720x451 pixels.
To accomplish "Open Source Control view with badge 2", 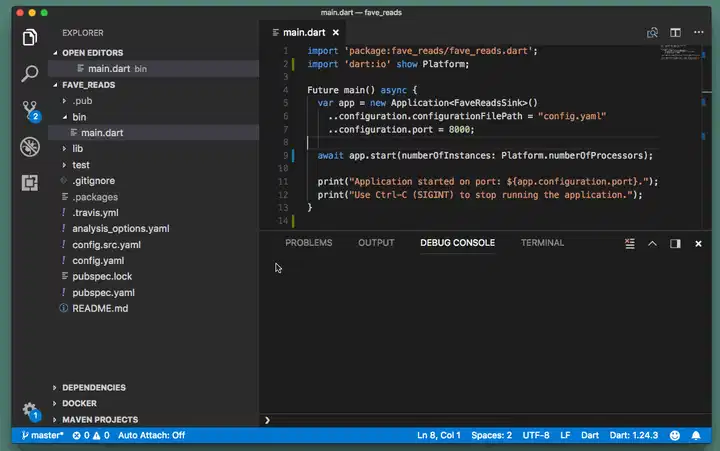I will click(x=31, y=111).
